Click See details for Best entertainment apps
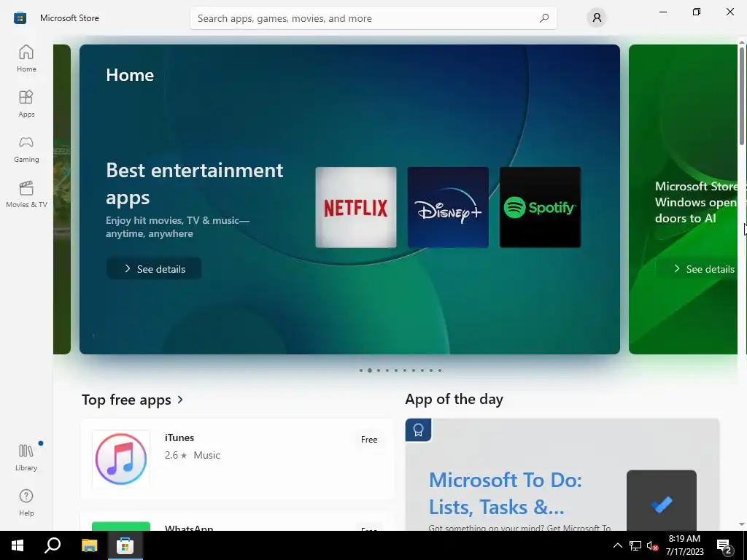Image resolution: width=747 pixels, height=560 pixels. pyautogui.click(x=154, y=269)
